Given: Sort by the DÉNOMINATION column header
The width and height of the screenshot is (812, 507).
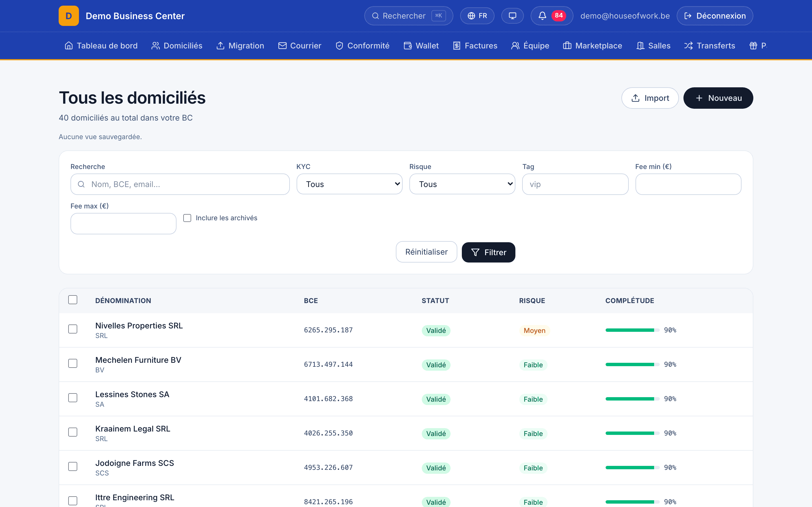Looking at the screenshot, I should 123,301.
